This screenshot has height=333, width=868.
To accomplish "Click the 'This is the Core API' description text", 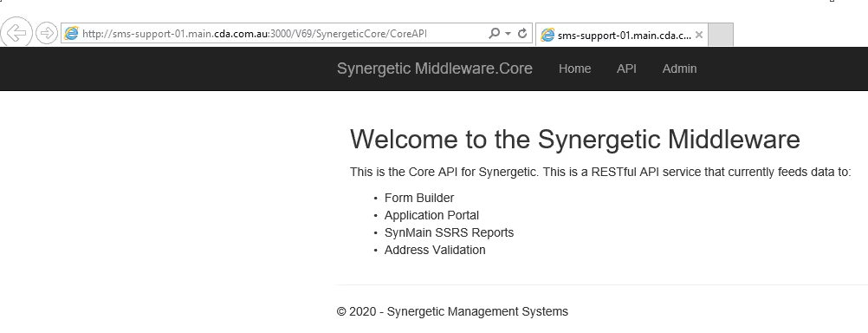I will click(600, 172).
